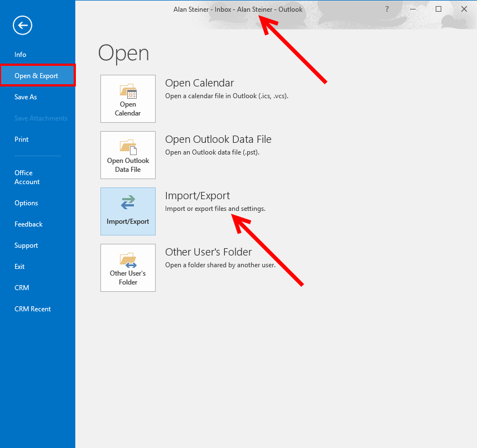This screenshot has width=477, height=448.
Task: Open the Other User's Folder tile
Action: [x=128, y=268]
